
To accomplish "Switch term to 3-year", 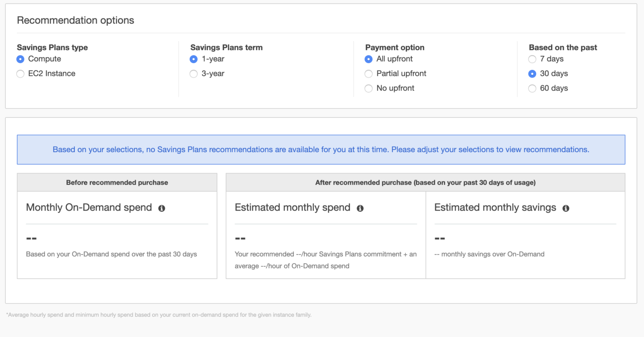I will [x=194, y=74].
